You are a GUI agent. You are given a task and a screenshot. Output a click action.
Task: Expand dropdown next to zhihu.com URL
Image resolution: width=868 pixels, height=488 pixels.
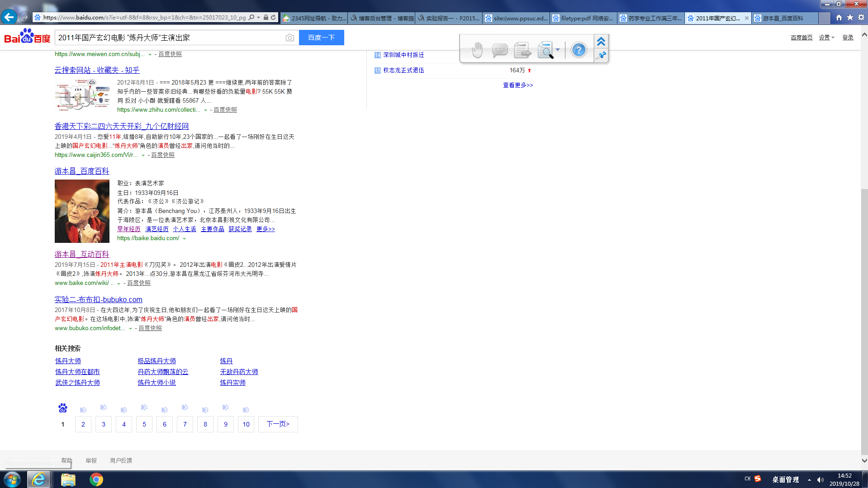click(205, 110)
